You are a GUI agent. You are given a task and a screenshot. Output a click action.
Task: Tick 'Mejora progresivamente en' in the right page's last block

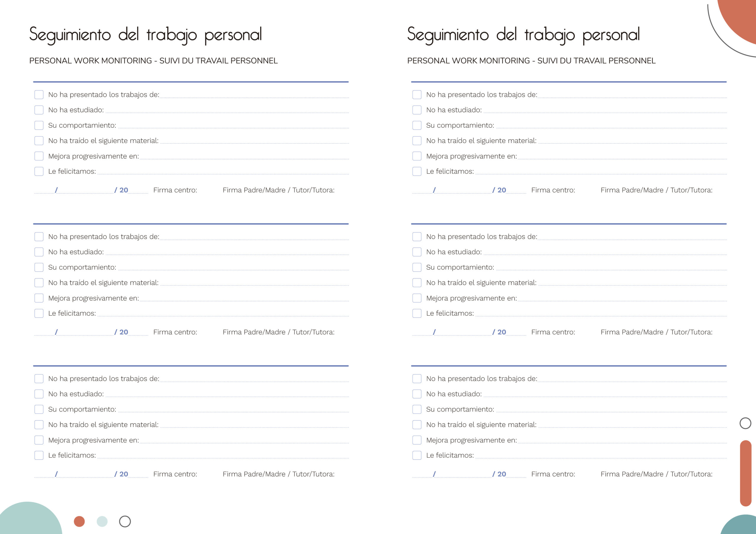(x=417, y=440)
